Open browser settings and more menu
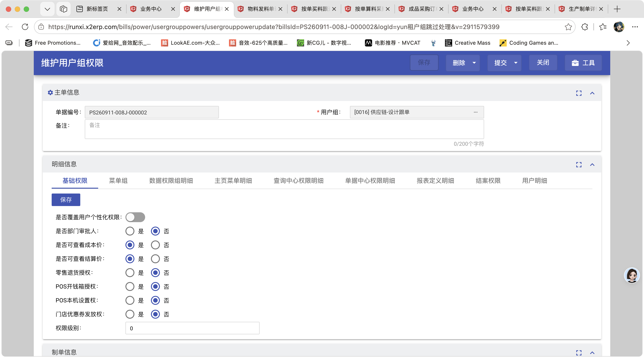The width and height of the screenshot is (644, 358). [x=635, y=27]
